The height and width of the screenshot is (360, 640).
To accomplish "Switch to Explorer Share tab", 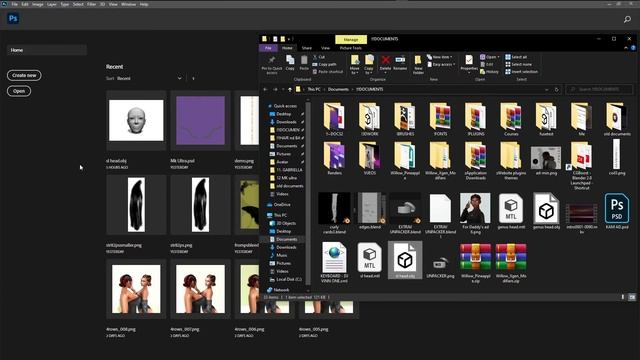I will [x=307, y=48].
